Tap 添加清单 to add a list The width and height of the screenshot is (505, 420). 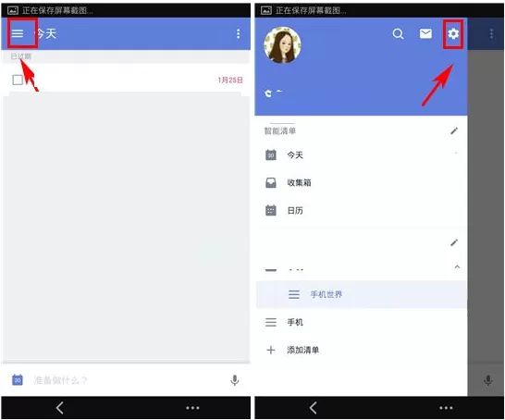pyautogui.click(x=361, y=350)
